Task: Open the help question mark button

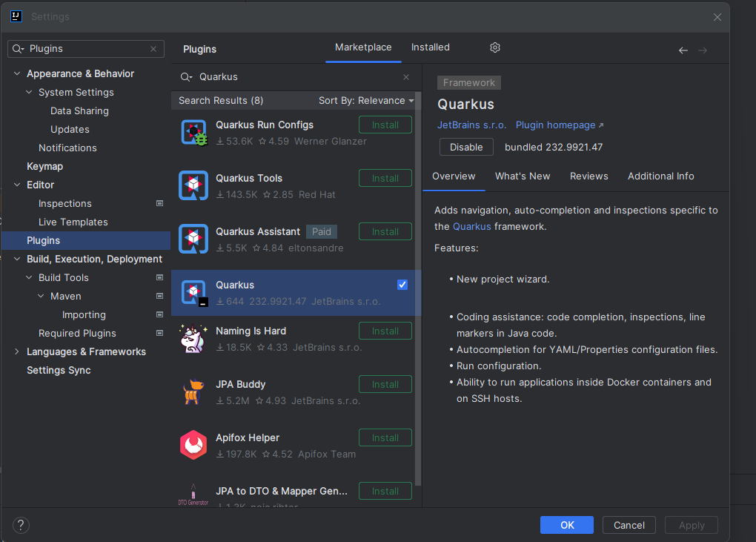Action: pyautogui.click(x=21, y=525)
